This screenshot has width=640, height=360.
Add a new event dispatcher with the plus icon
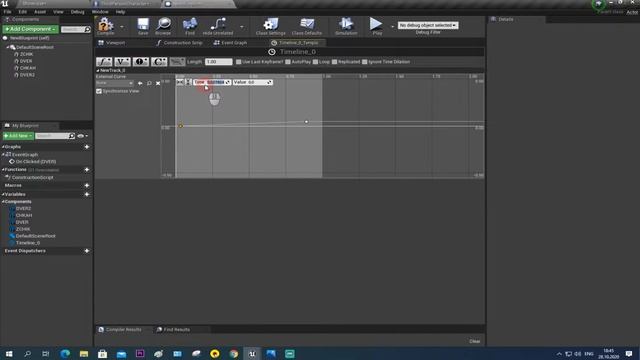point(87,251)
